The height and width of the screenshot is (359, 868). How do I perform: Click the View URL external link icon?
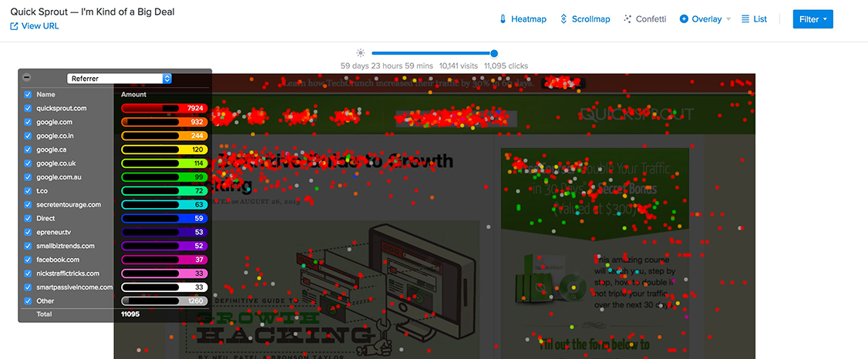pyautogui.click(x=15, y=26)
